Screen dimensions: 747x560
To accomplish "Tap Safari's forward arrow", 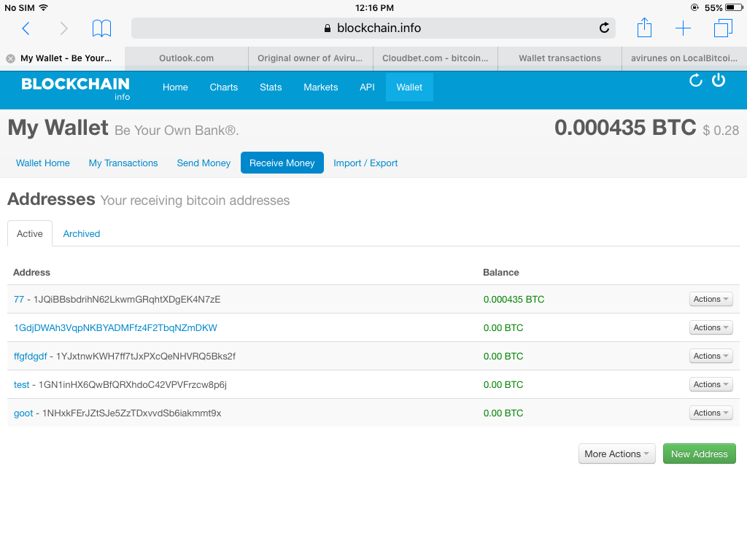I will coord(64,28).
